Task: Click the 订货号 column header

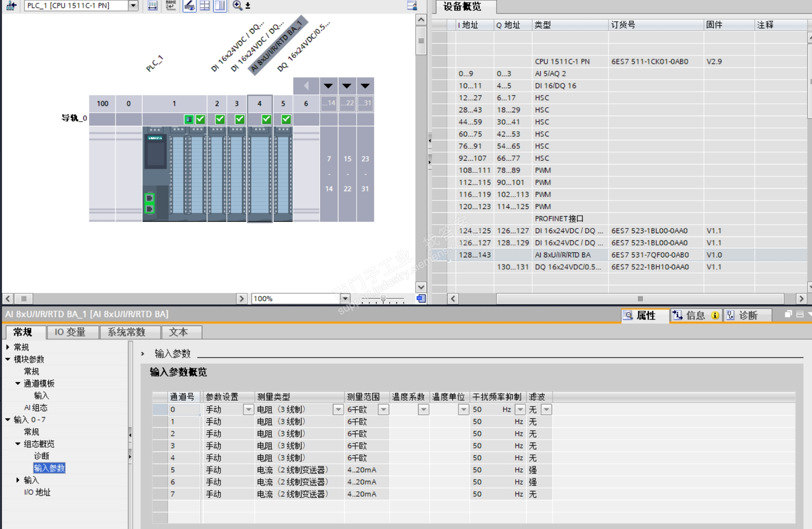Action: [656, 25]
